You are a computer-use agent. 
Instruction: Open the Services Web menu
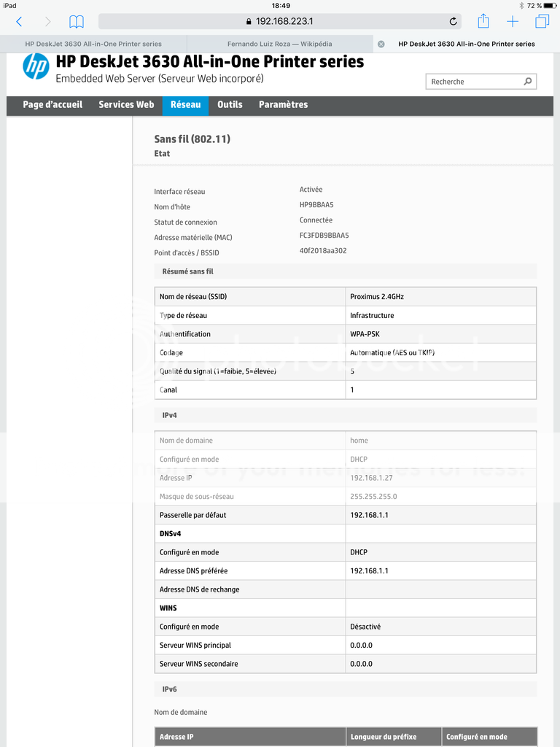pyautogui.click(x=126, y=105)
